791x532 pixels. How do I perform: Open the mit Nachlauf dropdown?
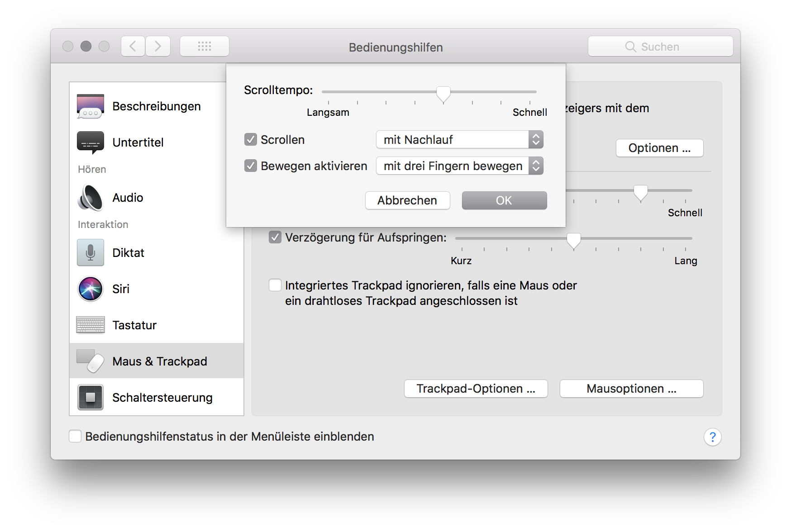click(x=459, y=139)
